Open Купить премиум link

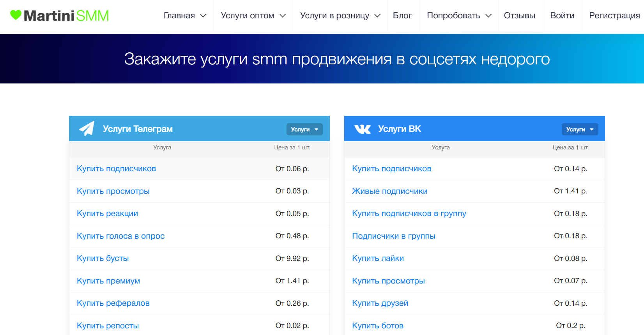click(x=108, y=281)
